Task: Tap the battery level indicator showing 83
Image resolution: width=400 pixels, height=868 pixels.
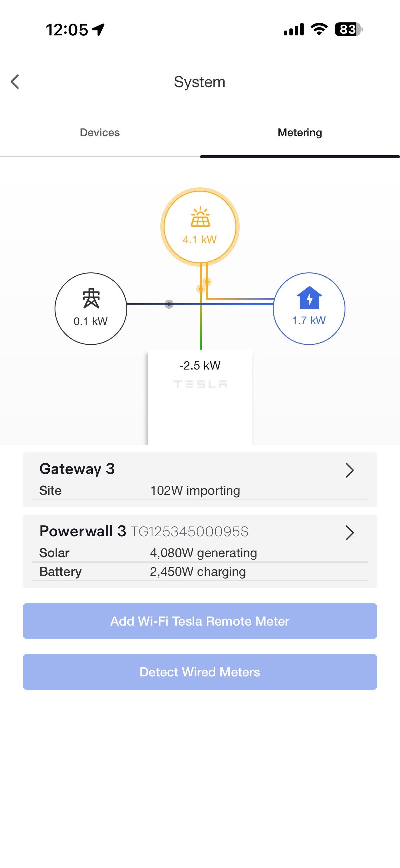Action: tap(348, 30)
